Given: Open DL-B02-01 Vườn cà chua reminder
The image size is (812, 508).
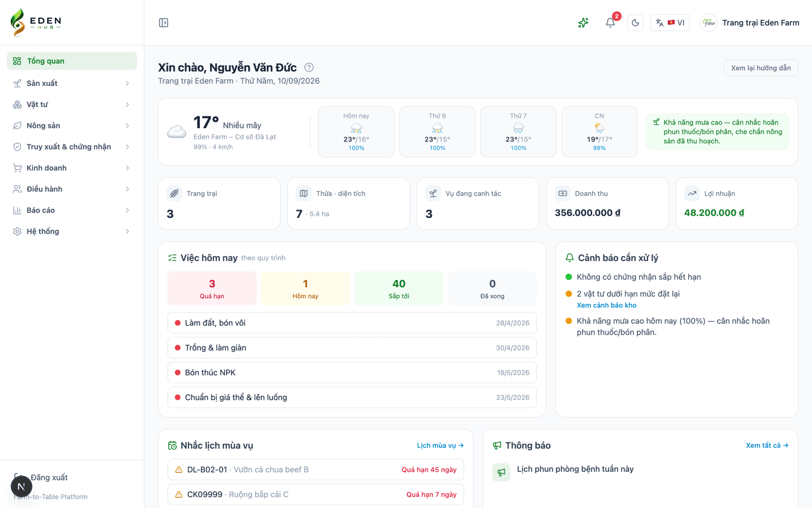Looking at the screenshot, I should tap(316, 470).
